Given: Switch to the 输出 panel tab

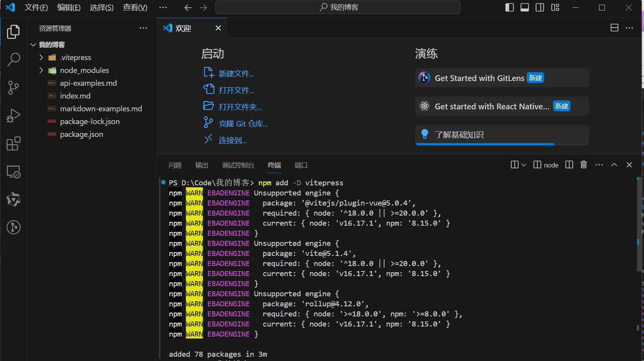Looking at the screenshot, I should [202, 165].
